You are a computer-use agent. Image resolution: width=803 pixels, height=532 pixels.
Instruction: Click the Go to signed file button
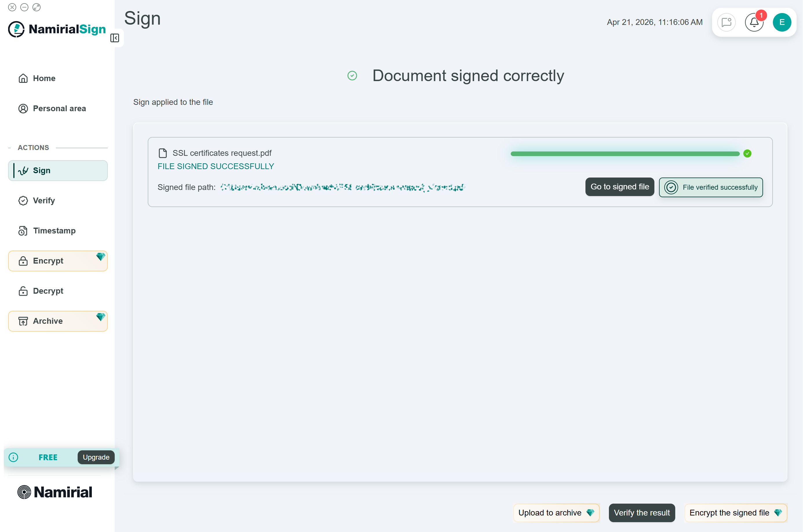point(619,187)
